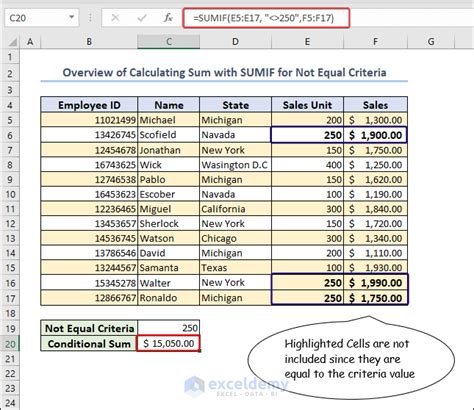Select column G header
The image size is (474, 410).
[431, 42]
